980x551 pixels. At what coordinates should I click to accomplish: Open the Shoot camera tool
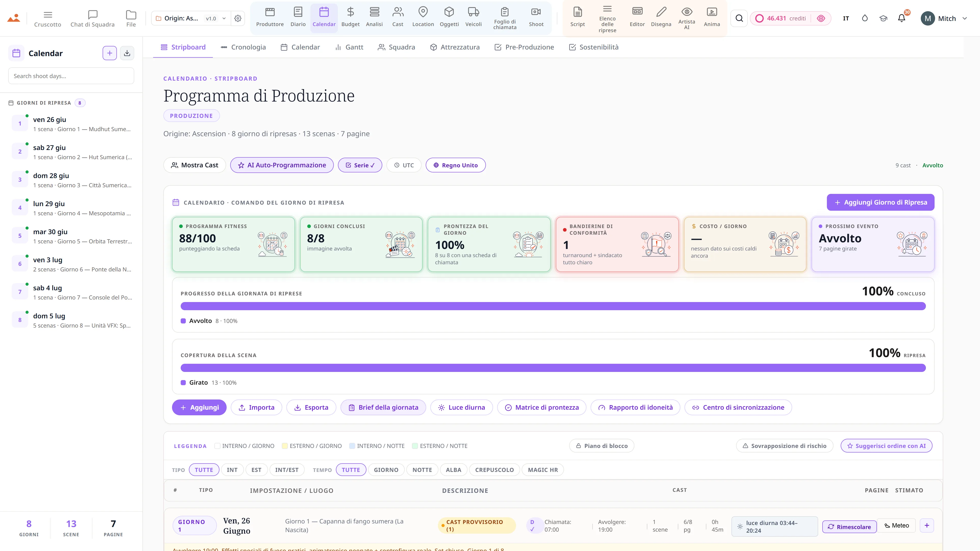click(536, 18)
